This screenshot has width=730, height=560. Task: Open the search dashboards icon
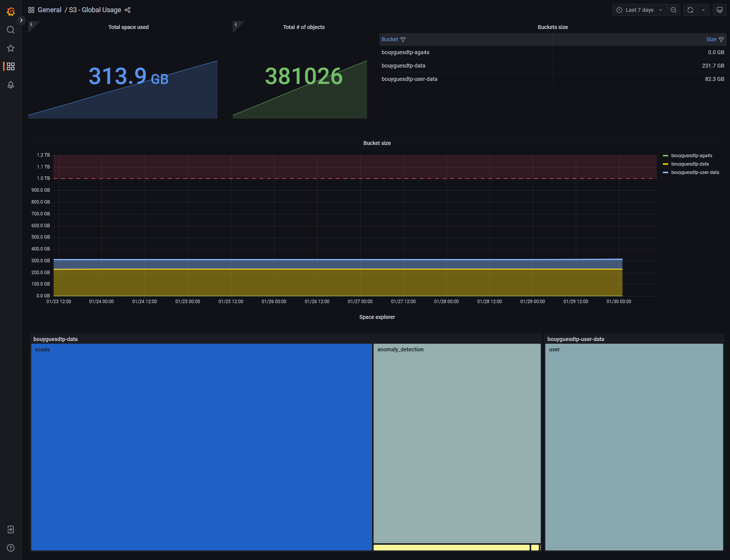coord(11,30)
